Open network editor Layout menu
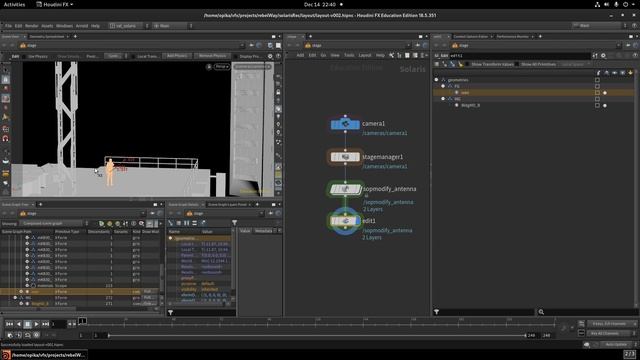 pyautogui.click(x=365, y=55)
